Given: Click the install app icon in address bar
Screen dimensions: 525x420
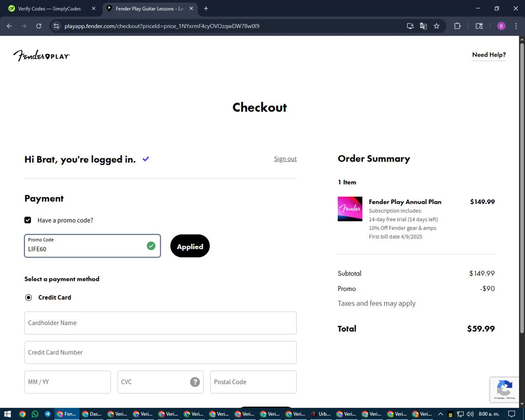Looking at the screenshot, I should [x=410, y=26].
